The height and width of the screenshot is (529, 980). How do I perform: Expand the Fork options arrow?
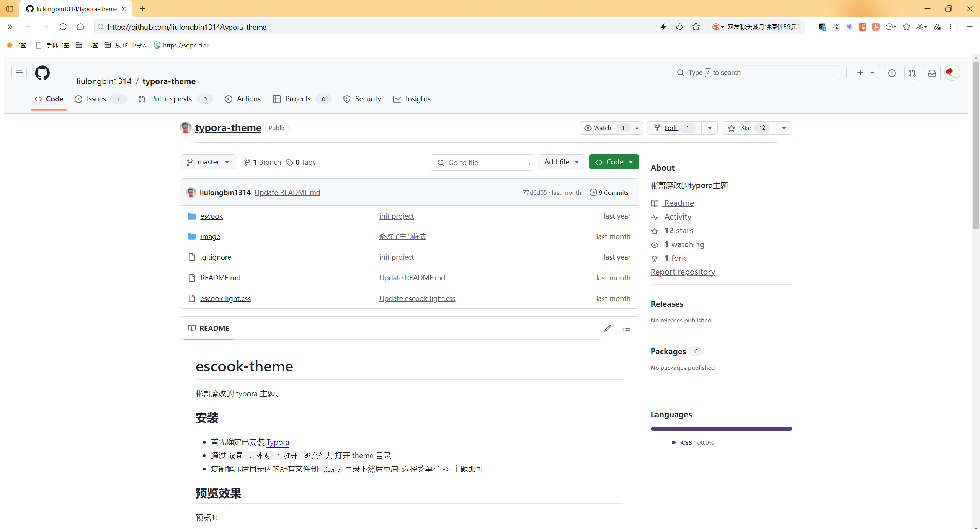(709, 128)
